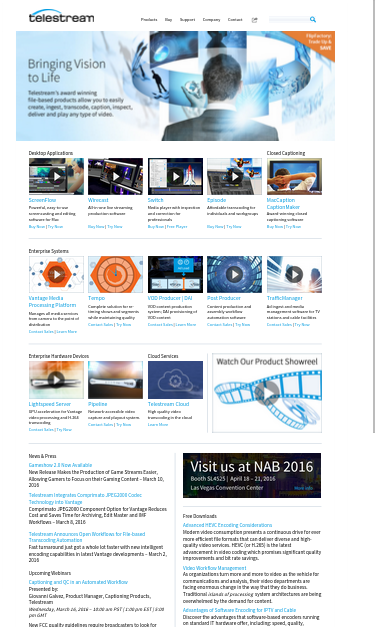The width and height of the screenshot is (375, 627).
Task: Open the Tempo product link
Action: tap(96, 298)
